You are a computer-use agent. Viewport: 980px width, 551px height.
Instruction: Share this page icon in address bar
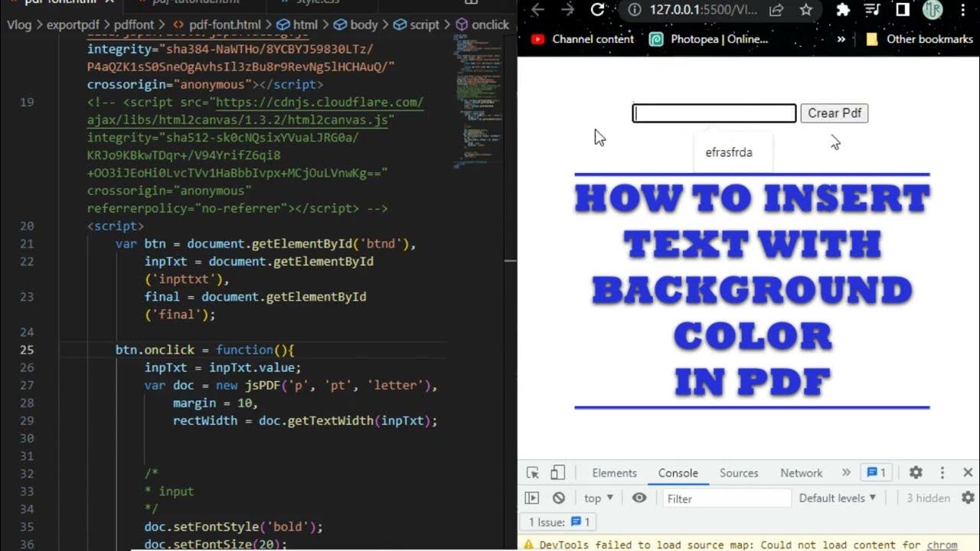tap(776, 10)
